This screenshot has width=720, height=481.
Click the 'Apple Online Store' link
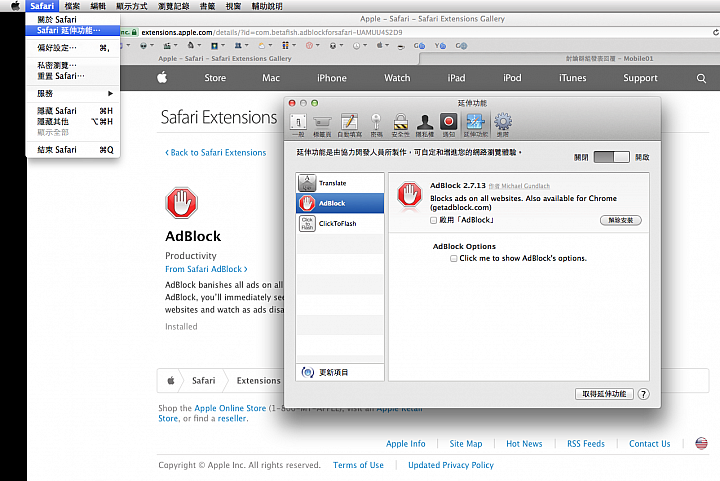[230, 408]
